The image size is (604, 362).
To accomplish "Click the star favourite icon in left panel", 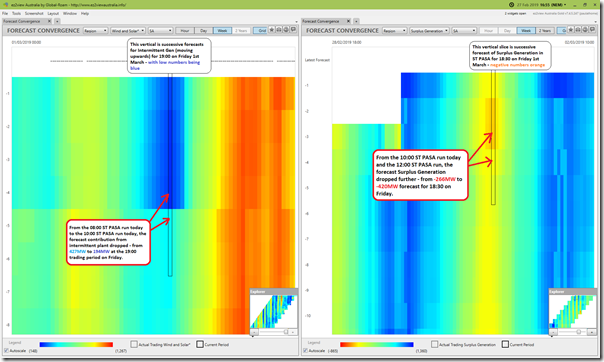I will pyautogui.click(x=272, y=30).
